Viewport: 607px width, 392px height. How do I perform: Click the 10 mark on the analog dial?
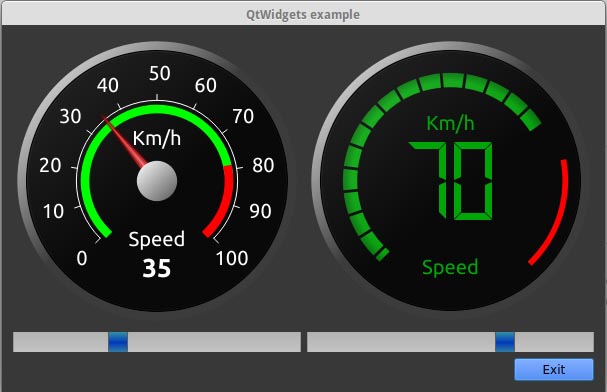coord(53,211)
